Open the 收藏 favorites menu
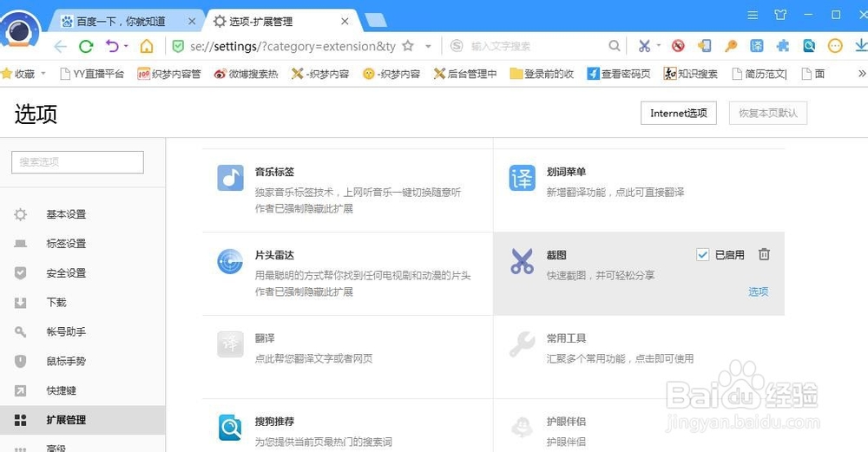Screen dimensions: 868x452 pos(23,74)
